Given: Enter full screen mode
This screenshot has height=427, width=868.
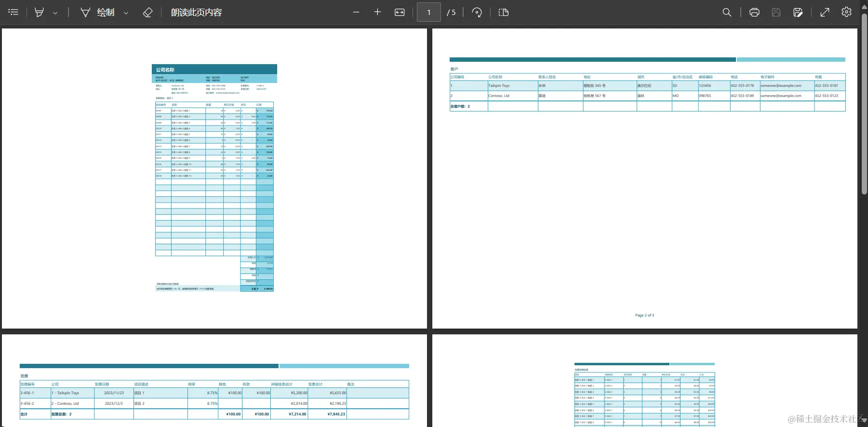Looking at the screenshot, I should (825, 12).
